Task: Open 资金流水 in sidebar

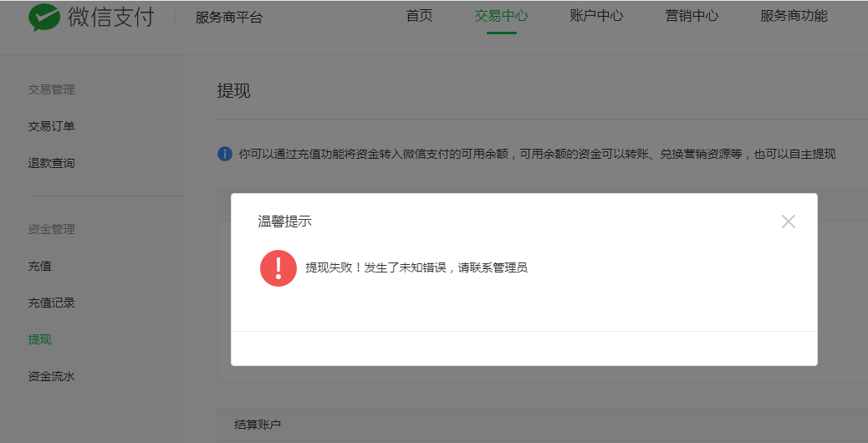Action: [52, 377]
